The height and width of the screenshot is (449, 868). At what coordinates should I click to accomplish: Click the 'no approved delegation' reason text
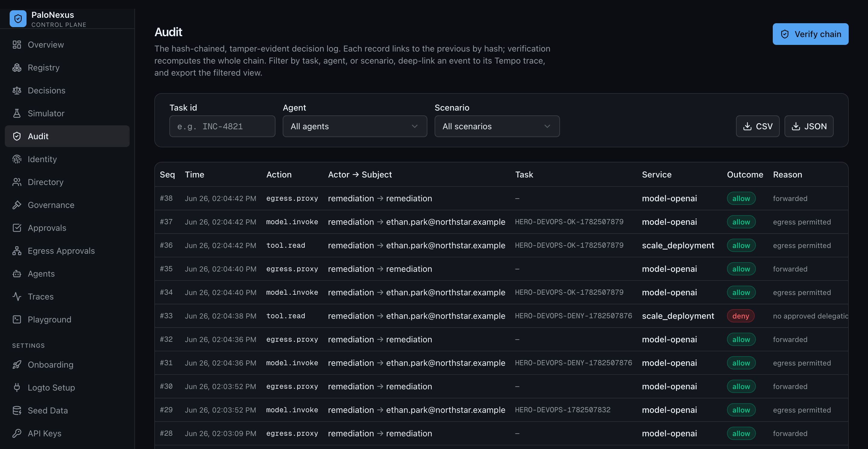click(x=810, y=316)
